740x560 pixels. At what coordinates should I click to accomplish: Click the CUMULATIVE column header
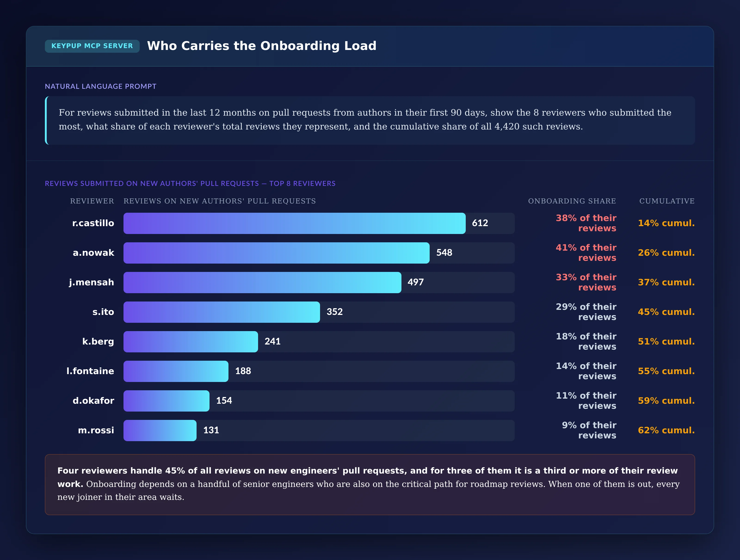tap(667, 201)
